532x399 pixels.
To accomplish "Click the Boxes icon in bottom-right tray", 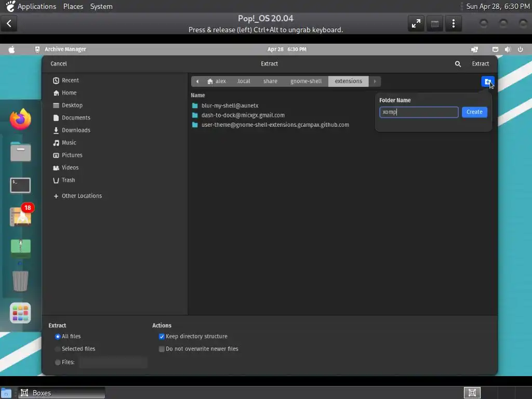I will coord(472,393).
